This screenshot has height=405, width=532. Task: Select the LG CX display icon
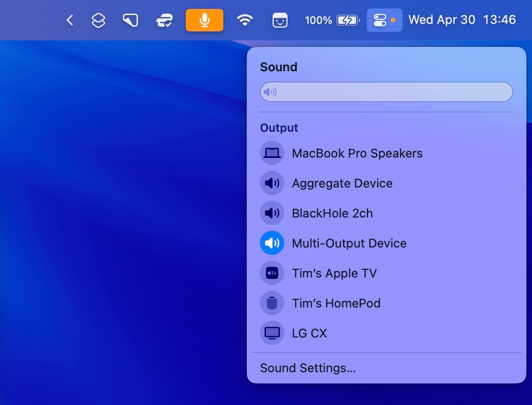[x=272, y=333]
